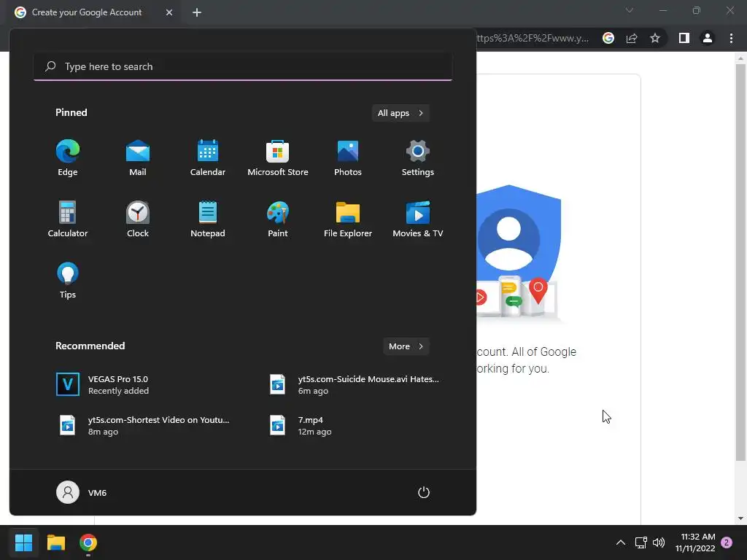Launch the Calculator app

click(68, 219)
